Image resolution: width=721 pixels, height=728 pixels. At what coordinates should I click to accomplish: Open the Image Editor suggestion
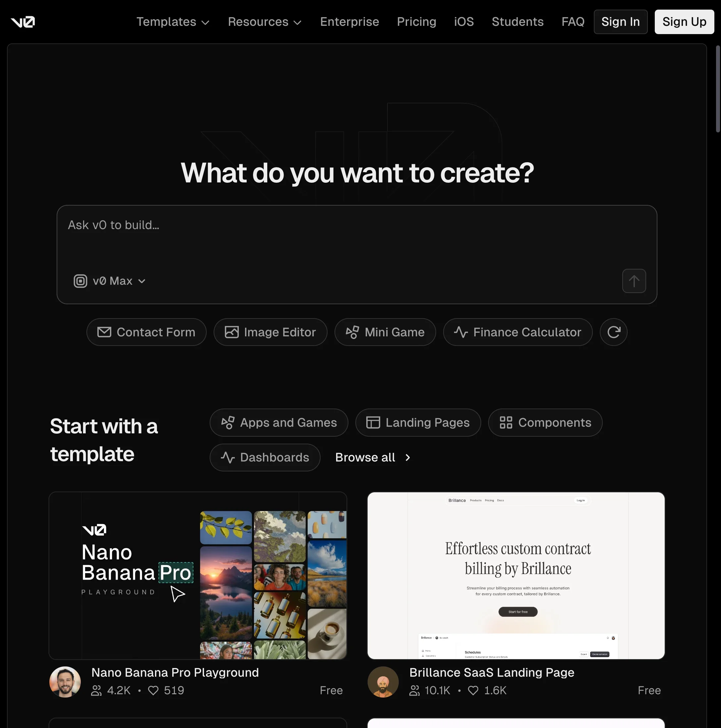(270, 332)
